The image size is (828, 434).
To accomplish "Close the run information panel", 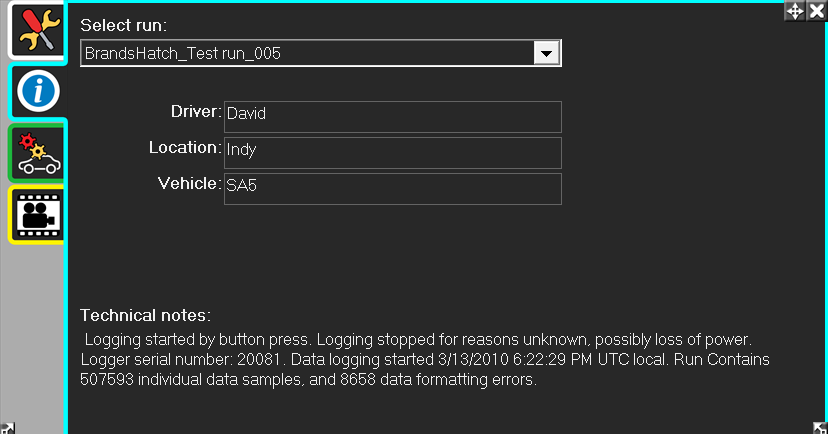I will [x=816, y=10].
